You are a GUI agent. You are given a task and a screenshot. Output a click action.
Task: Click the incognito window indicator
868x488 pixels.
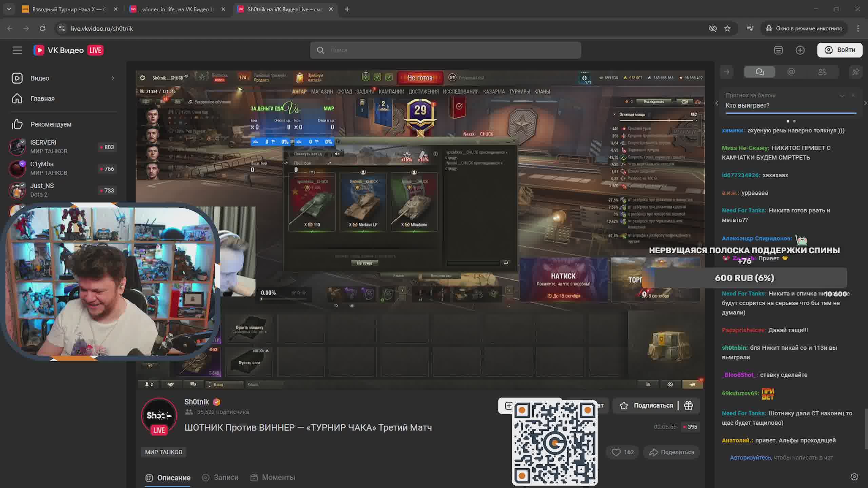pos(804,28)
